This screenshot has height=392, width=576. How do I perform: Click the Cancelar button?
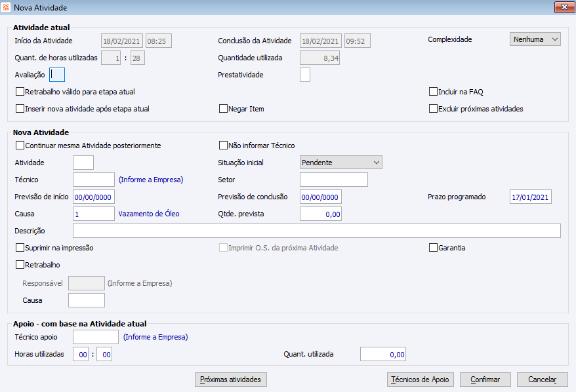[x=542, y=380]
